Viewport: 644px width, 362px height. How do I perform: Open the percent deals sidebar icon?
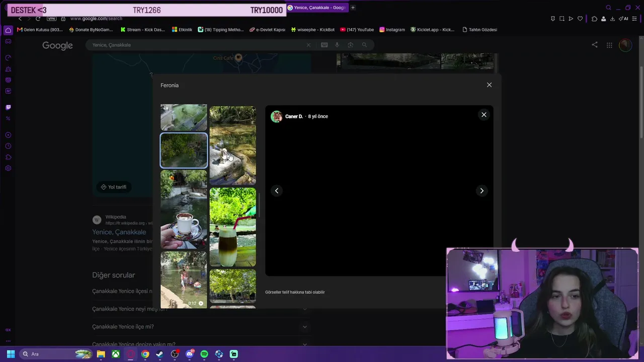(x=8, y=118)
